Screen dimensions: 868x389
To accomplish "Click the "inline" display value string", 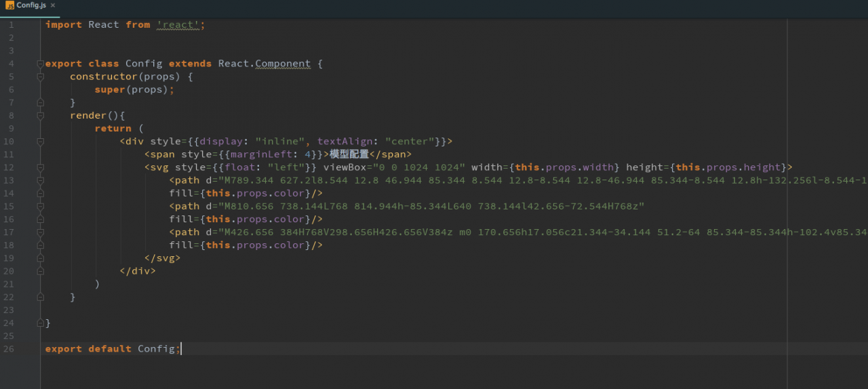I will click(280, 142).
